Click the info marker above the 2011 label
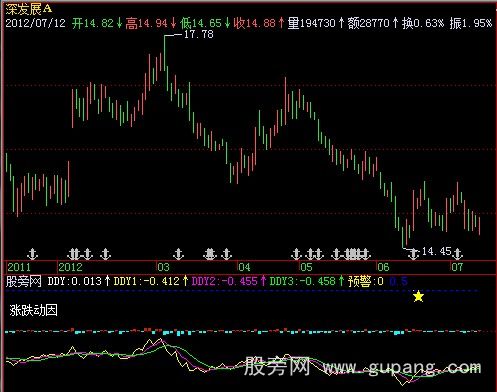The image size is (497, 392). click(x=32, y=254)
